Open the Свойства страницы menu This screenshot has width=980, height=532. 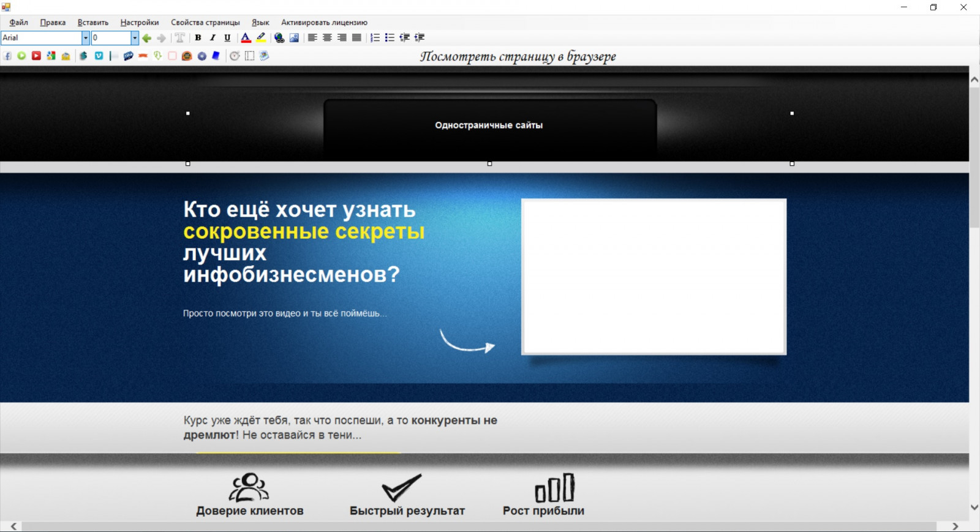pos(205,23)
